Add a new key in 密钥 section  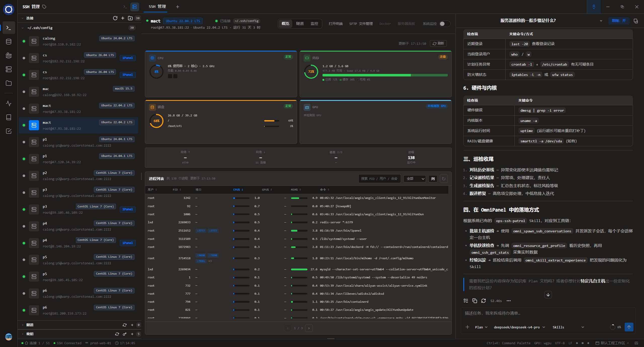click(x=132, y=334)
